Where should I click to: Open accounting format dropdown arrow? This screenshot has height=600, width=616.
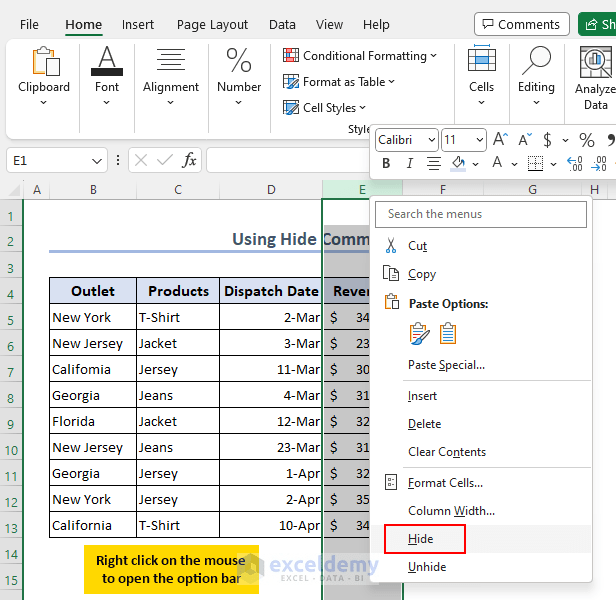click(x=565, y=140)
